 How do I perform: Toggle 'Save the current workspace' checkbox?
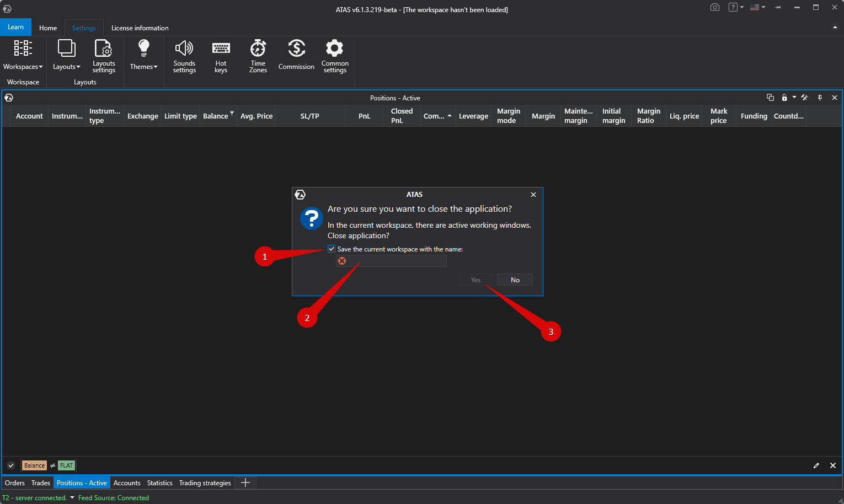coord(332,249)
